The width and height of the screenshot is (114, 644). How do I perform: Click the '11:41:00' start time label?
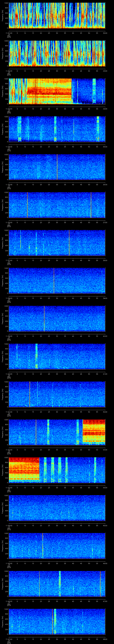pos(9,412)
